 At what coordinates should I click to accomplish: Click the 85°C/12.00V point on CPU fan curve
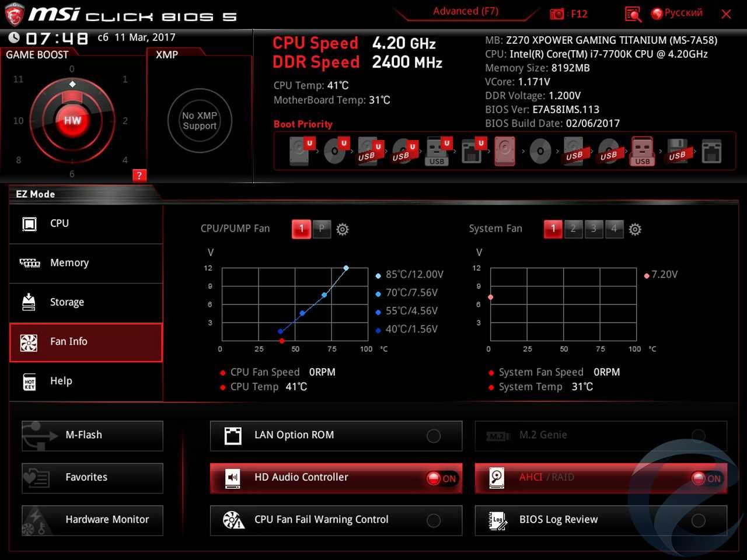(346, 268)
